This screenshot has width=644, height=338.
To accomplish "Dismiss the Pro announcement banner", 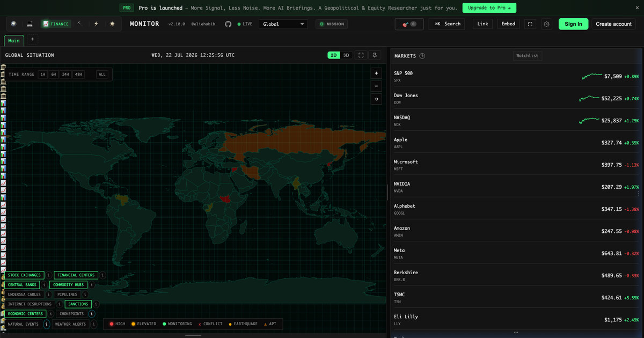I will click(x=637, y=8).
